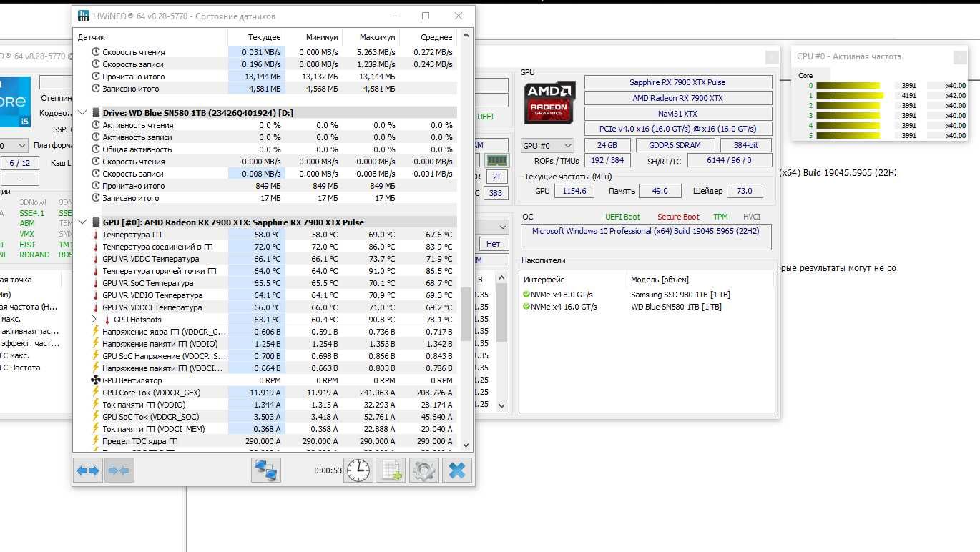Click lightning icon next to GPU Core Ток

[x=96, y=393]
